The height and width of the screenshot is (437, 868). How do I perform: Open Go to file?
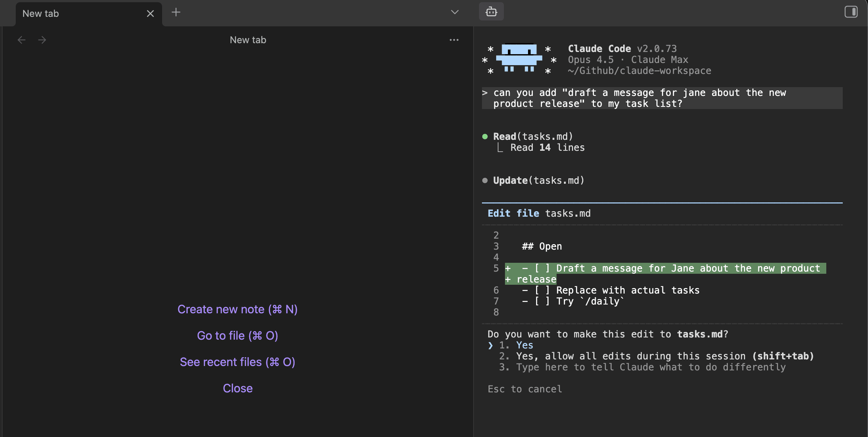pyautogui.click(x=237, y=335)
